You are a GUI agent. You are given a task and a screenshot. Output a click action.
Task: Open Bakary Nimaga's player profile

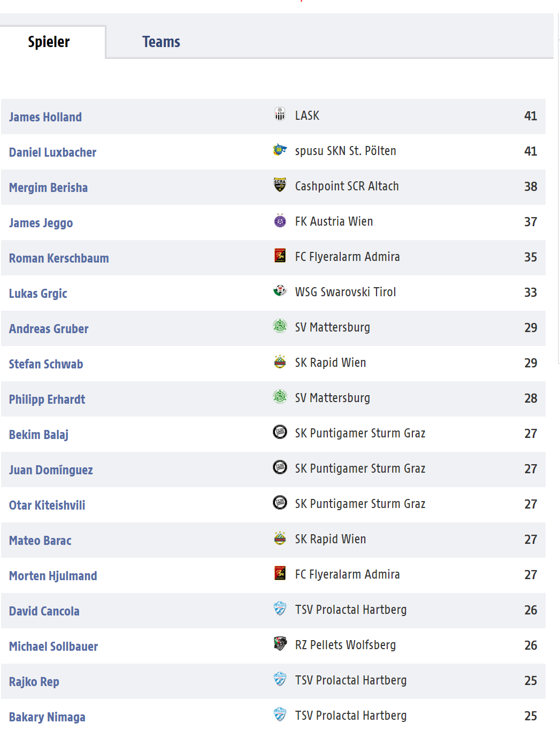(47, 717)
